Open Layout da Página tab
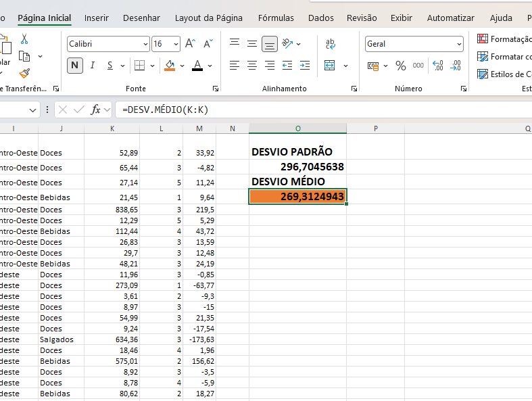532x401 pixels. 209,18
